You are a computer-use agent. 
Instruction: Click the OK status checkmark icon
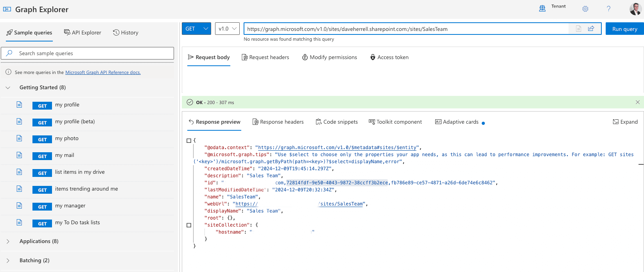190,102
